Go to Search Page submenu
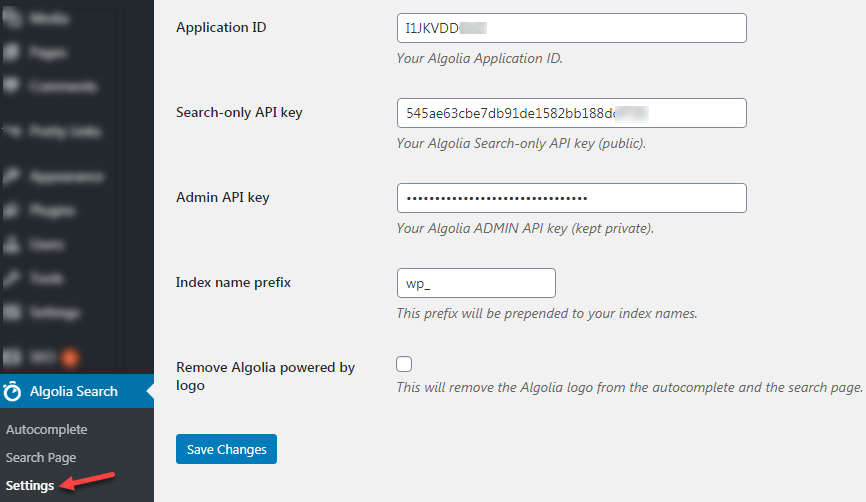 coord(40,458)
